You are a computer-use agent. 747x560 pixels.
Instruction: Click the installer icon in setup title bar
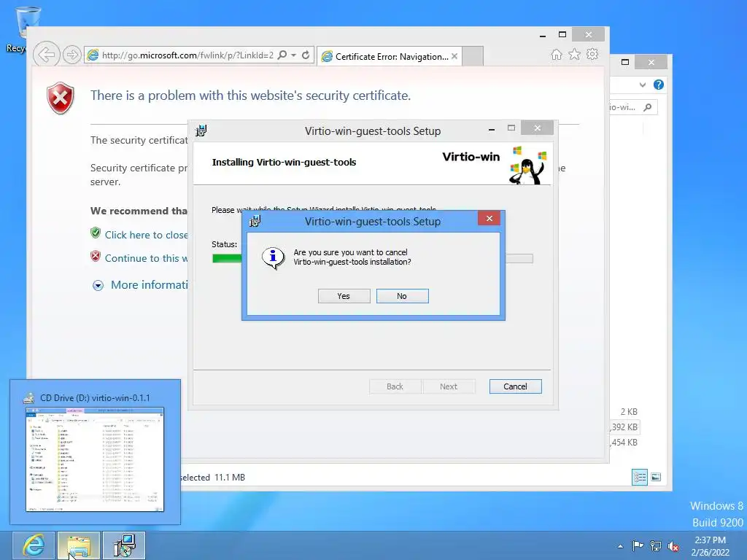201,131
